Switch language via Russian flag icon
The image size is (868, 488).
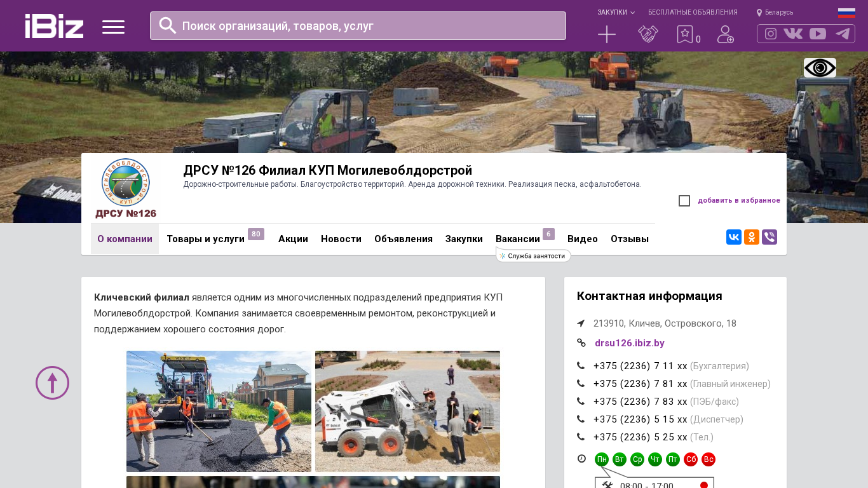point(846,13)
